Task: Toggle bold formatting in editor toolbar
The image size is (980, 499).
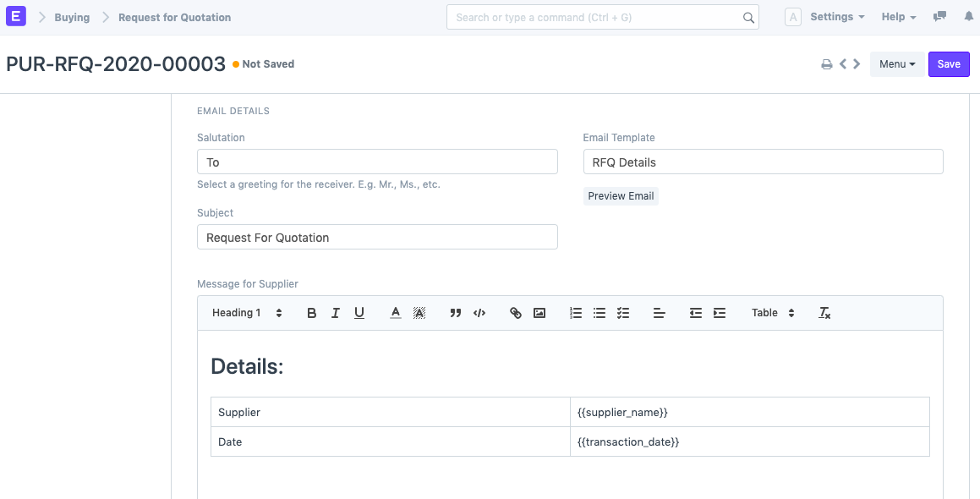Action: (x=311, y=313)
